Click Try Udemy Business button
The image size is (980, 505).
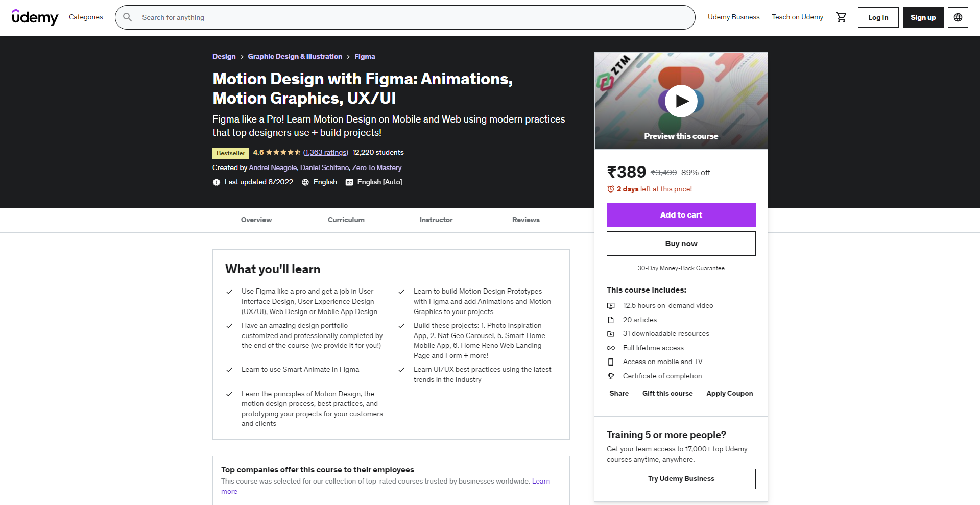[681, 479]
